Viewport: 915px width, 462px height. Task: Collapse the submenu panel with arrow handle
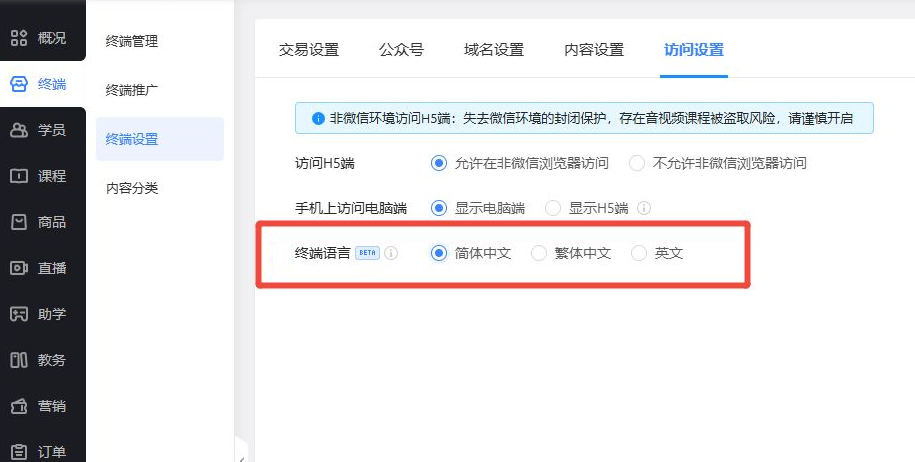point(241,453)
